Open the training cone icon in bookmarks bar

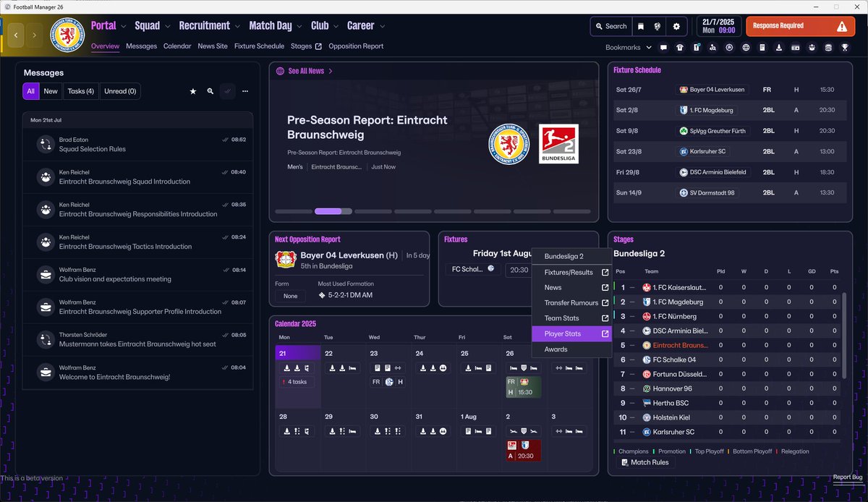point(779,47)
